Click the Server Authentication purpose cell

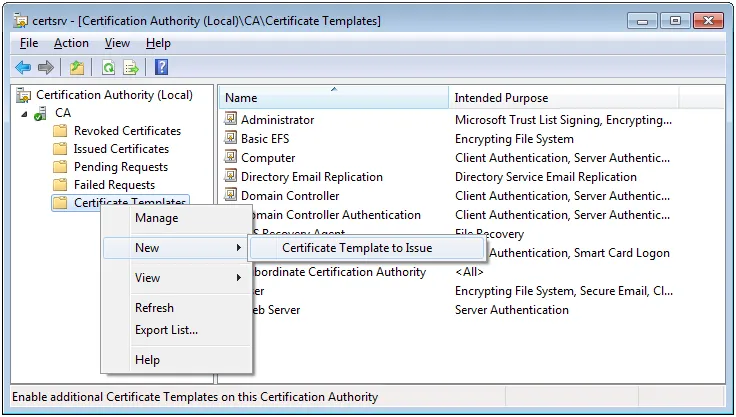(x=512, y=309)
